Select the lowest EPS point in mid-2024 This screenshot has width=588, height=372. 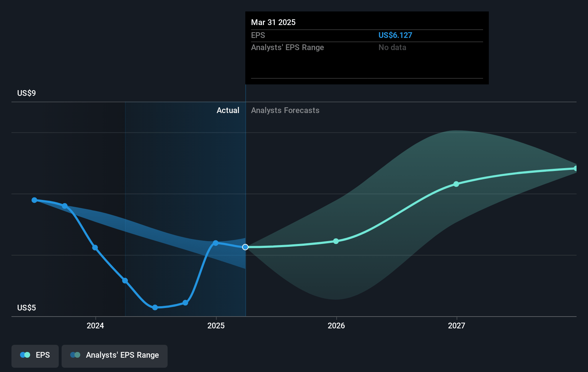(x=155, y=307)
